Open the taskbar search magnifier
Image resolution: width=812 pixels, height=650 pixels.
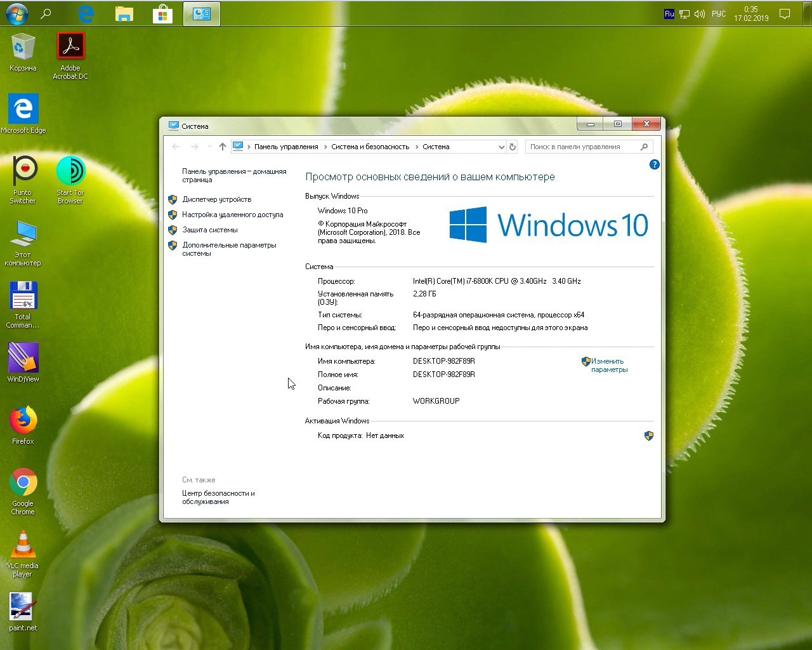pyautogui.click(x=46, y=13)
